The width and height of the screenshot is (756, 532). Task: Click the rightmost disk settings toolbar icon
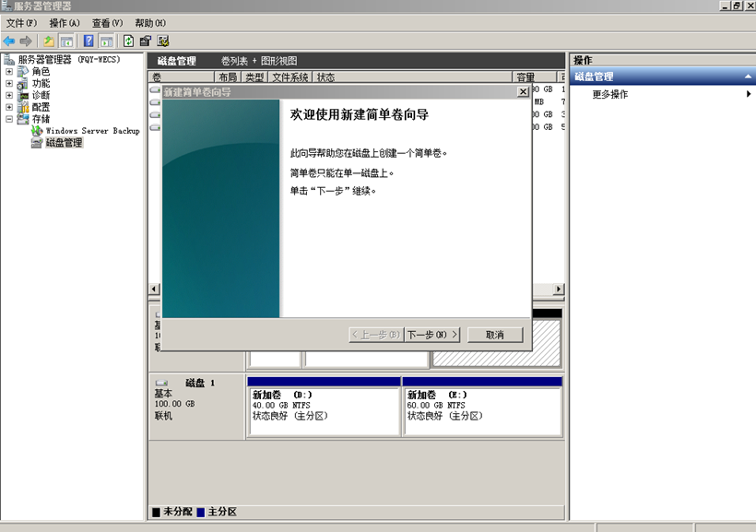[163, 41]
